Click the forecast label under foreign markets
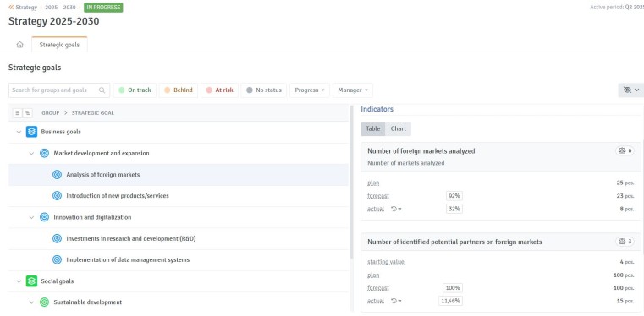The image size is (644, 316). tap(378, 196)
